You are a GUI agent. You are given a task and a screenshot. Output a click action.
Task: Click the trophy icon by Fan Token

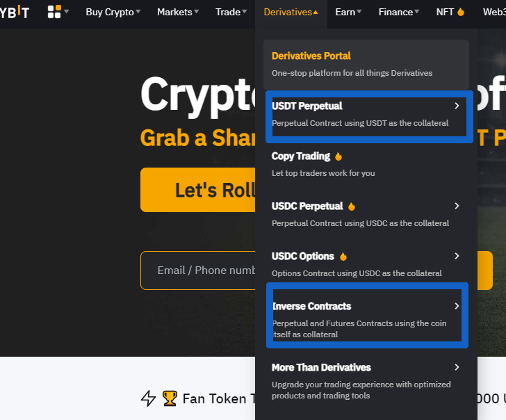(170, 398)
